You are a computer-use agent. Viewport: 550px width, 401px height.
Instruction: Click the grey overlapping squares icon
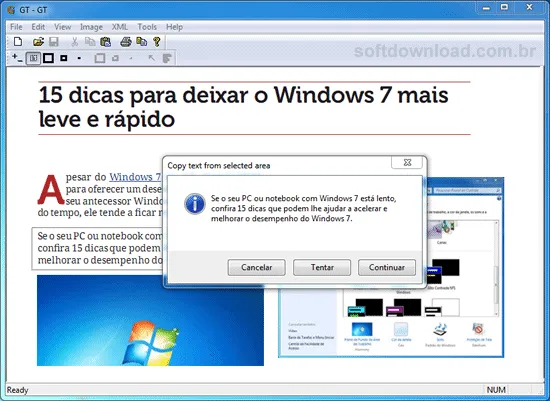click(x=115, y=58)
